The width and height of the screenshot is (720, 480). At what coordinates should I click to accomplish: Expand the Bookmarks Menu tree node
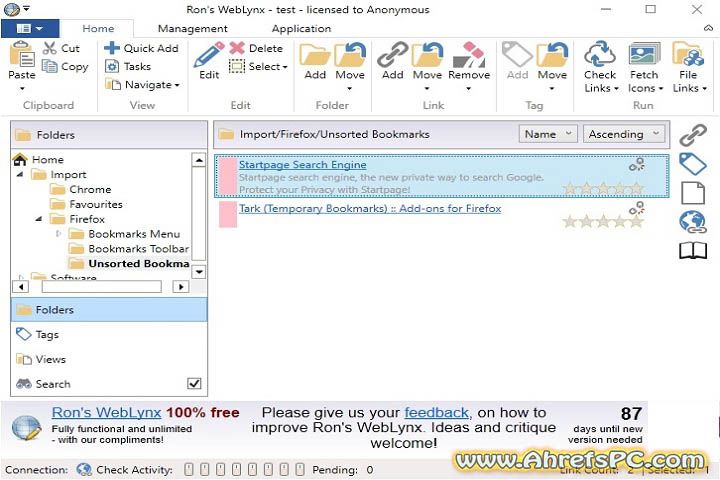tap(58, 234)
